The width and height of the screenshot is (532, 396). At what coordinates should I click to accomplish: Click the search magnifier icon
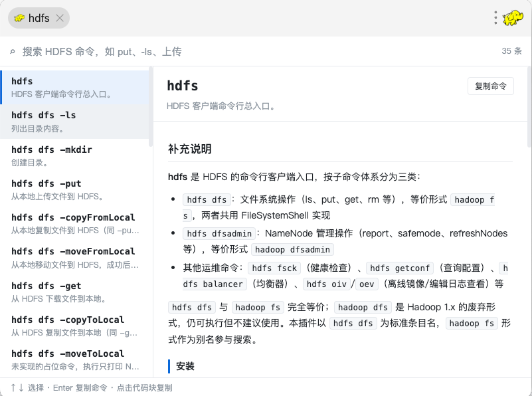point(13,52)
